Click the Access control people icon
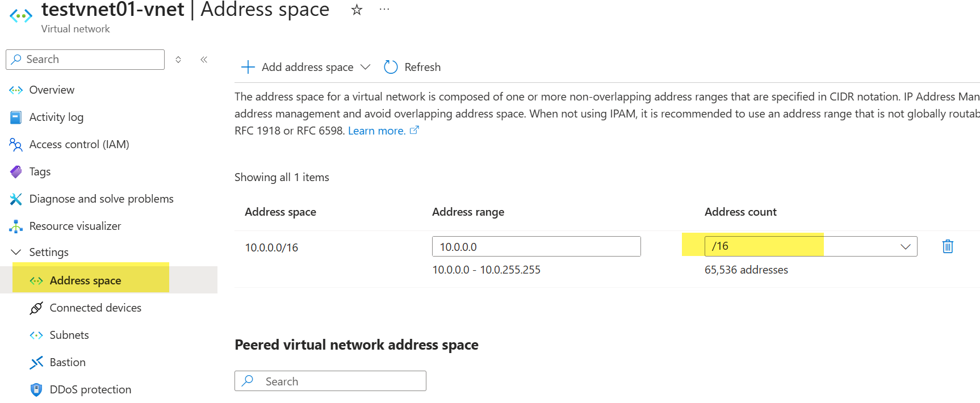This screenshot has height=403, width=980. (16, 145)
